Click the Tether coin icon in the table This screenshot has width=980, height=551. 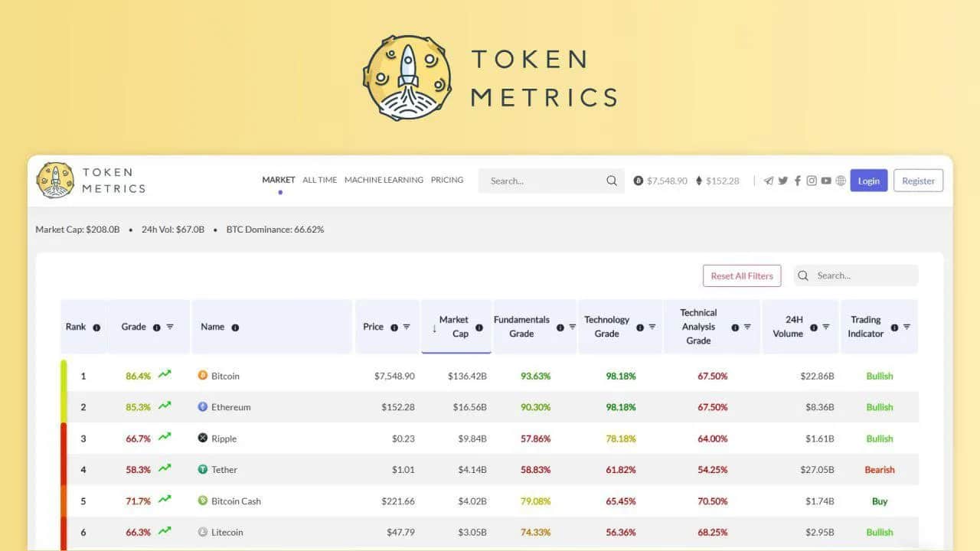[203, 470]
